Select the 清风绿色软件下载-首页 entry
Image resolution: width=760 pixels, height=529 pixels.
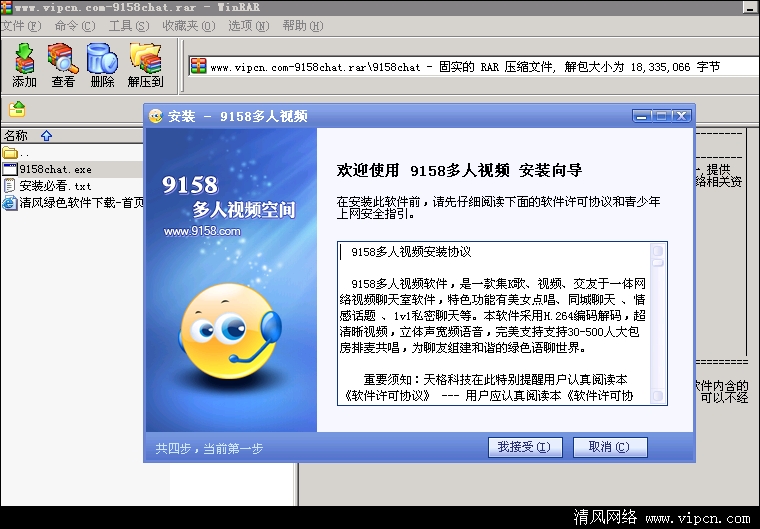(x=81, y=203)
